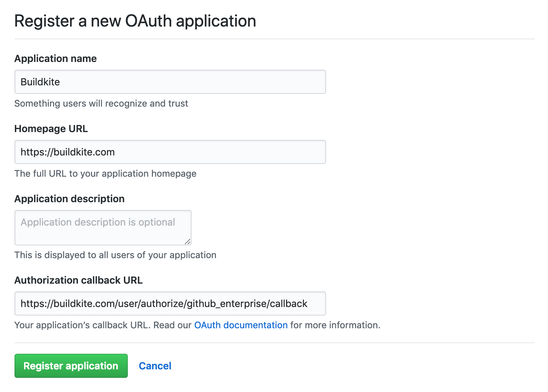Click the textarea resize grip handle
The image size is (548, 392).
188,242
